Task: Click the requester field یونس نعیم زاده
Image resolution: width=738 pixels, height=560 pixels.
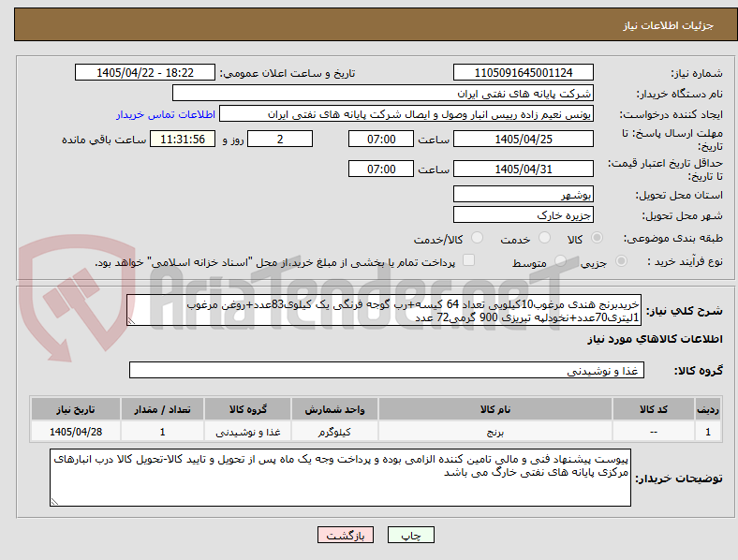Action: click(x=406, y=114)
